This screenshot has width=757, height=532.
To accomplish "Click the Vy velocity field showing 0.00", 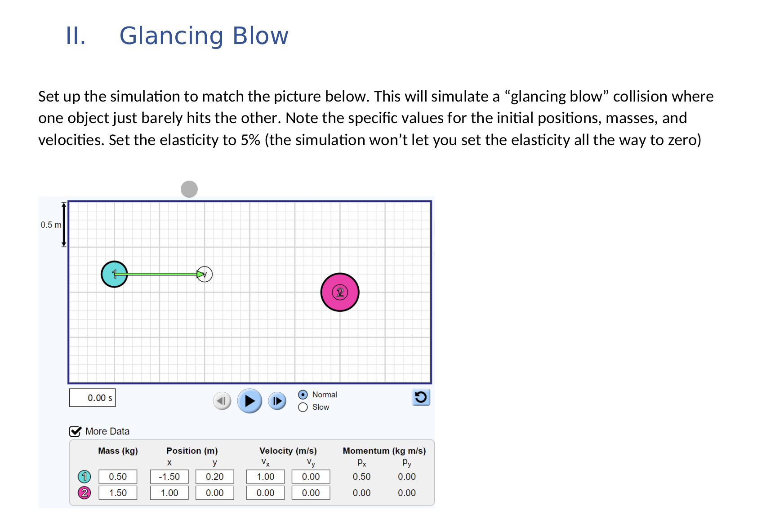I will (311, 476).
